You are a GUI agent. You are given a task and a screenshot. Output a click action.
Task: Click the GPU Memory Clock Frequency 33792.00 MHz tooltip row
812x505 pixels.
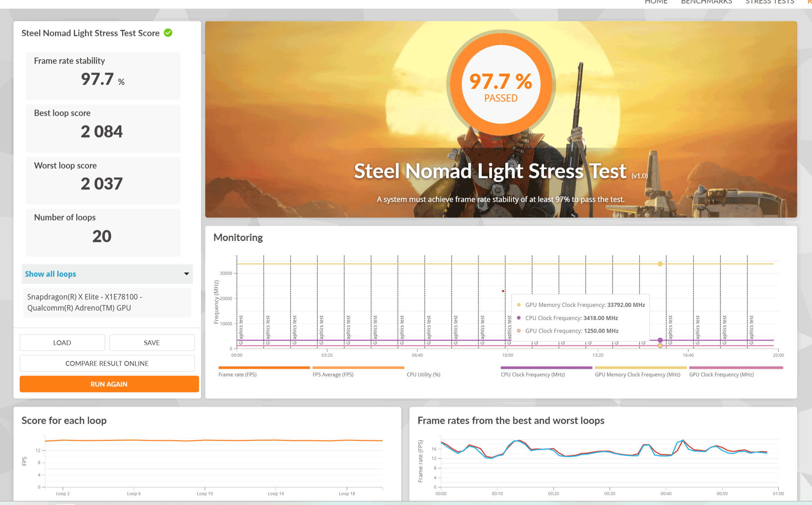point(581,305)
